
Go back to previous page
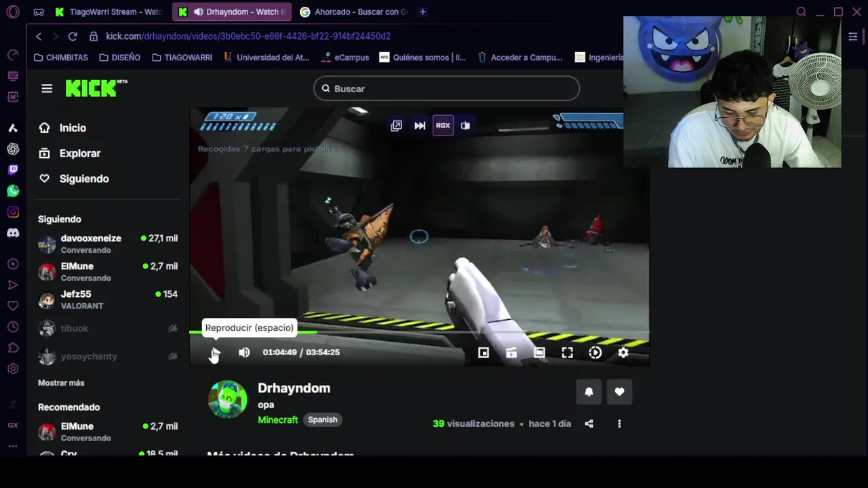[39, 36]
